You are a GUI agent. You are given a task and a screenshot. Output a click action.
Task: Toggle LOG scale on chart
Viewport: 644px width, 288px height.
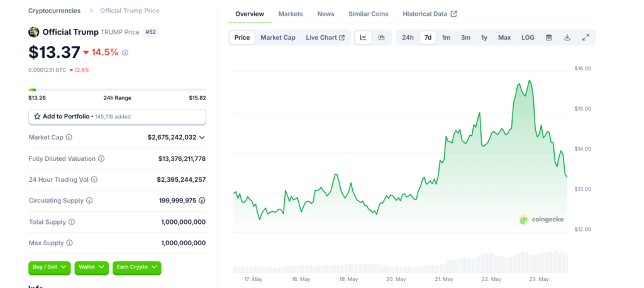pos(528,37)
